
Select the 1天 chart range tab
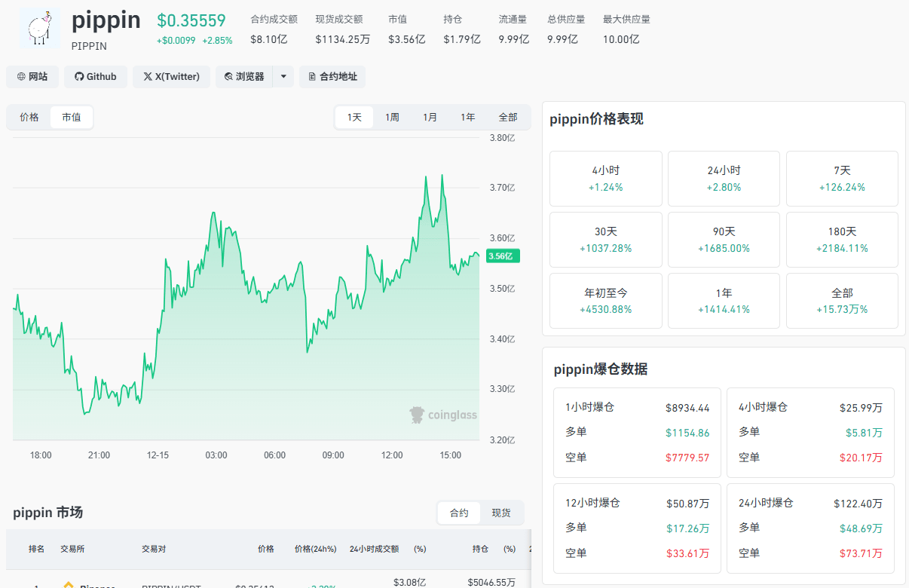tap(354, 117)
